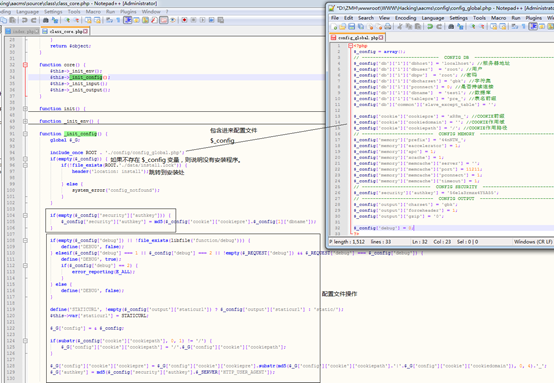Toggle Function List icon in class_core.php toolbar
The image size is (554, 383).
point(154,20)
